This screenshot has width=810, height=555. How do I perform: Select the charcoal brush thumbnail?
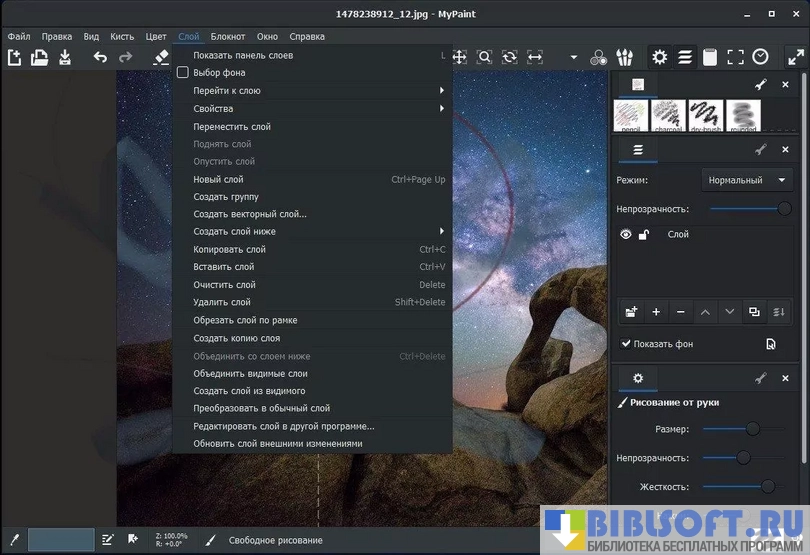669,115
